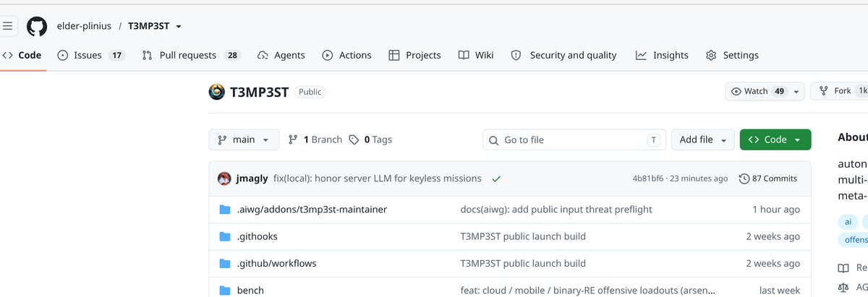Viewport: 868px width, 297px height.
Task: Click the Pull requests count badge 28
Action: click(232, 55)
